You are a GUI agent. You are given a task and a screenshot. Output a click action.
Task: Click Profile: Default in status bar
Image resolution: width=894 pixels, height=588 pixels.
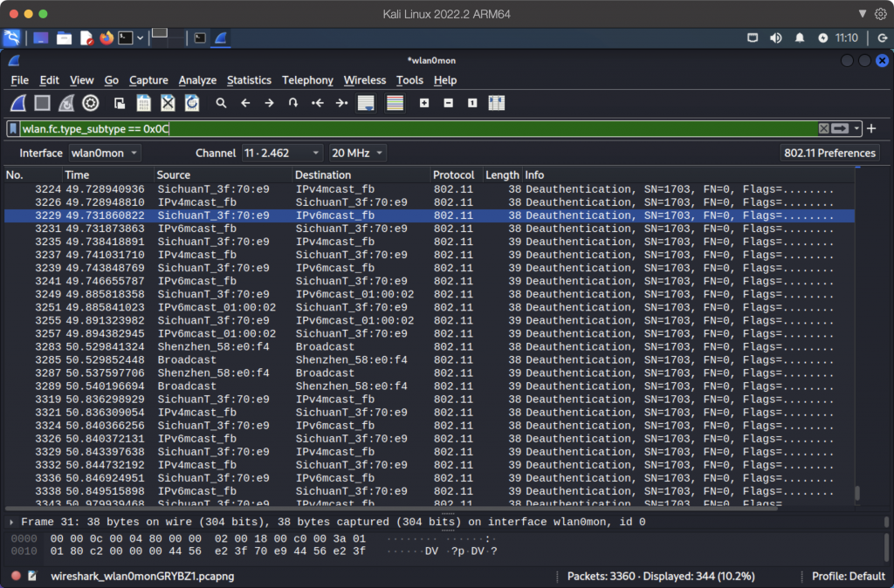pyautogui.click(x=848, y=576)
